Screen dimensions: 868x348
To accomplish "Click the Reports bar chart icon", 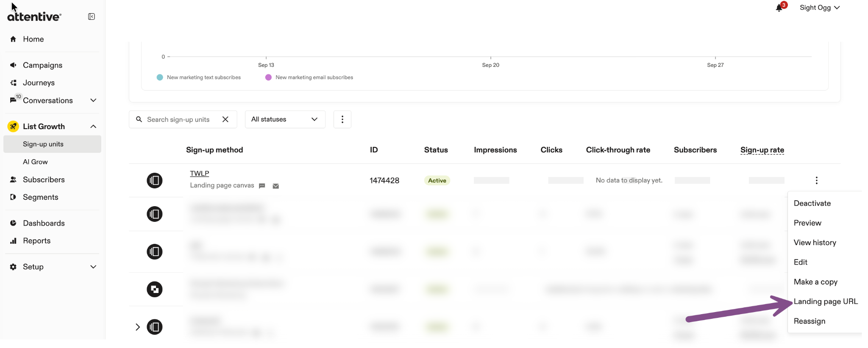I will point(13,241).
